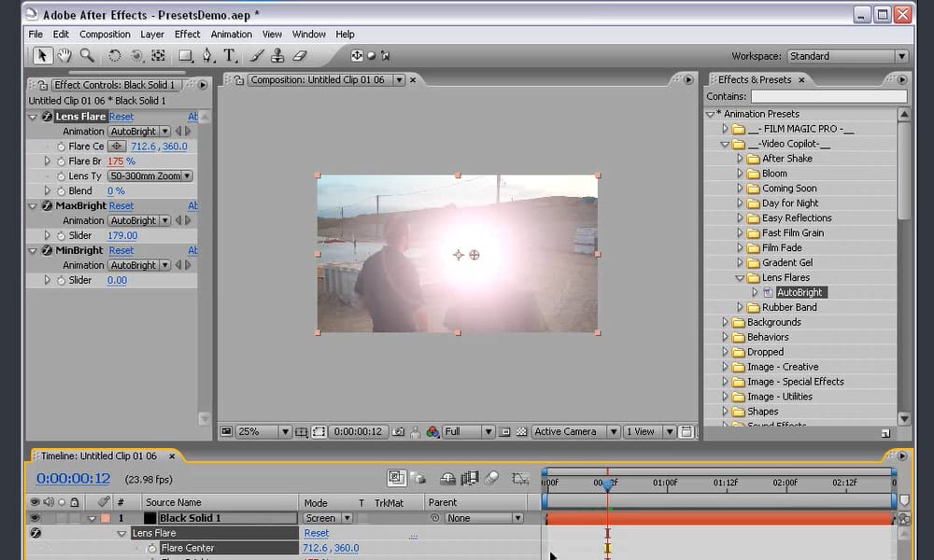This screenshot has height=560, width=934.
Task: Select the Zoom tool
Action: (87, 56)
